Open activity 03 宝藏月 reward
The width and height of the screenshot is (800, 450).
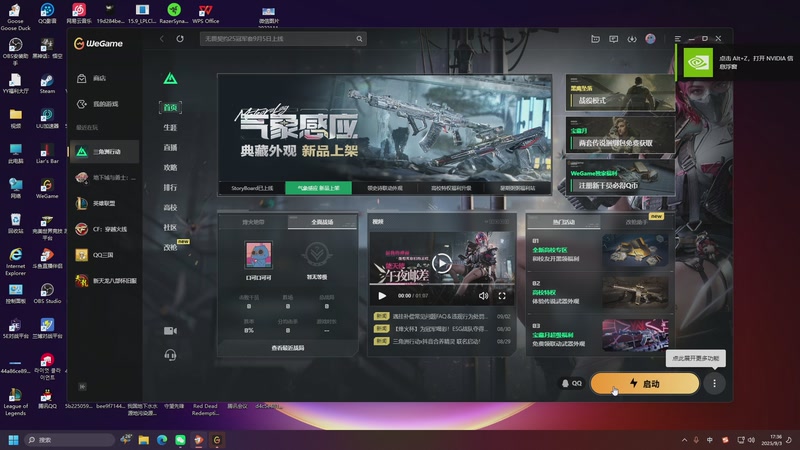tap(600, 335)
